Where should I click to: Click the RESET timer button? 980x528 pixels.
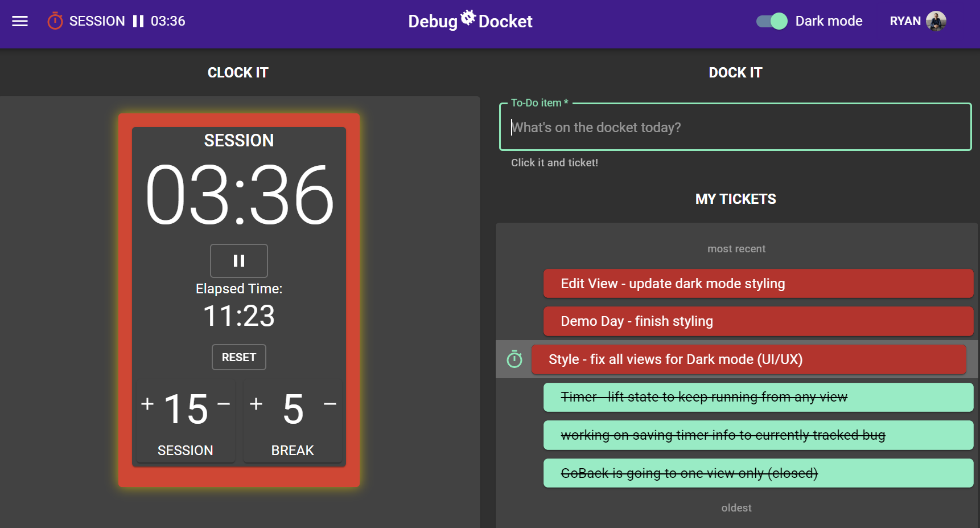click(239, 357)
